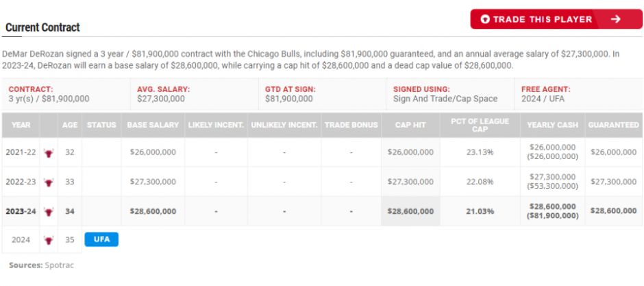Click the Bulls logo in the 2024 row
Viewport: 644px width, 286px height.
click(49, 239)
